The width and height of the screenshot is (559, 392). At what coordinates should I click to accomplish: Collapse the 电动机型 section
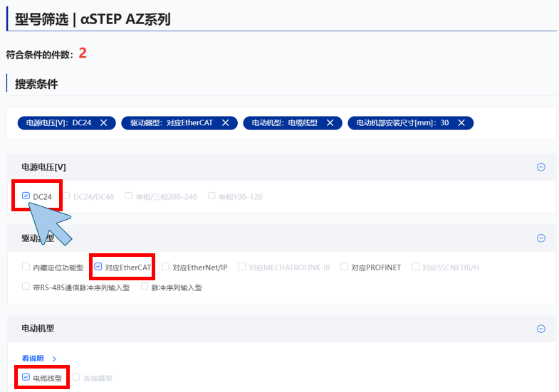pyautogui.click(x=540, y=329)
